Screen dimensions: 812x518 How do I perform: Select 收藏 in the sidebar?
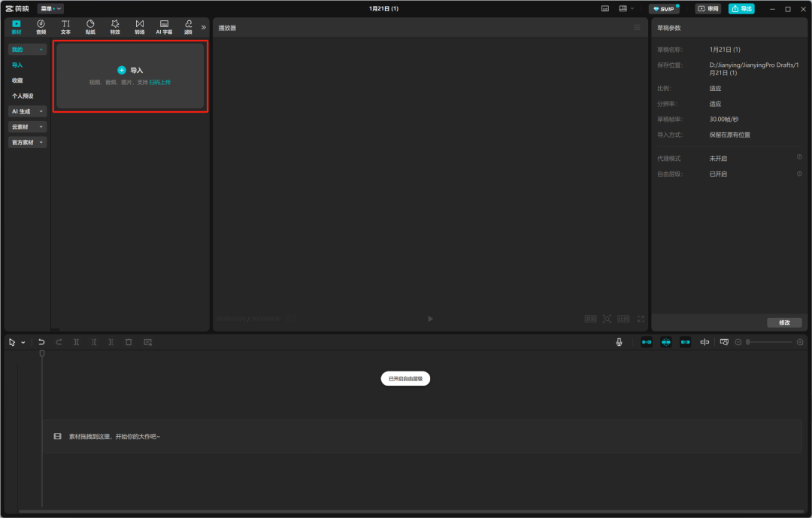[x=17, y=80]
